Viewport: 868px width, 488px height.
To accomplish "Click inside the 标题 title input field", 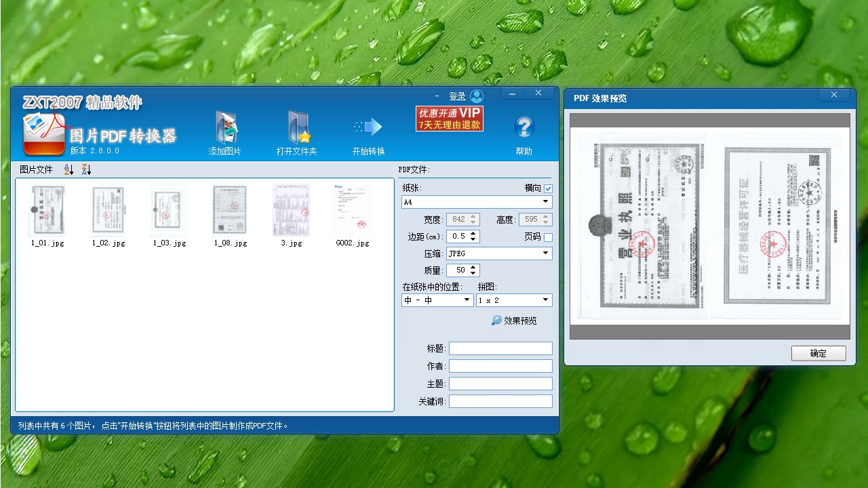I will coord(500,348).
